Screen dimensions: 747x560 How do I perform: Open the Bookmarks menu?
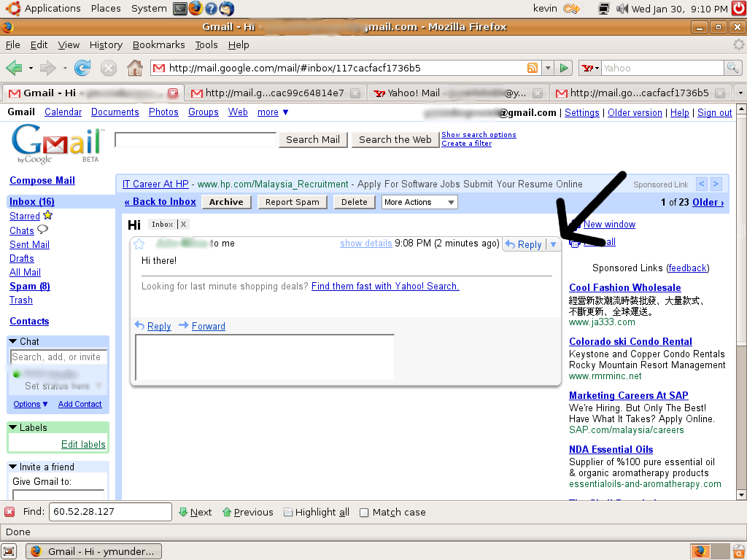[158, 44]
